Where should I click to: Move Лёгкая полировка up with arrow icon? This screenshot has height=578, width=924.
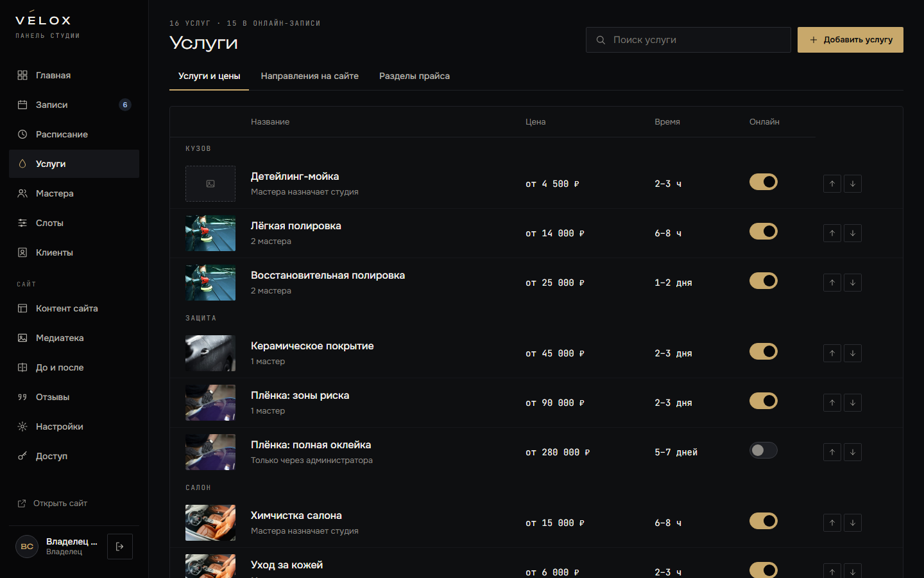coord(832,233)
